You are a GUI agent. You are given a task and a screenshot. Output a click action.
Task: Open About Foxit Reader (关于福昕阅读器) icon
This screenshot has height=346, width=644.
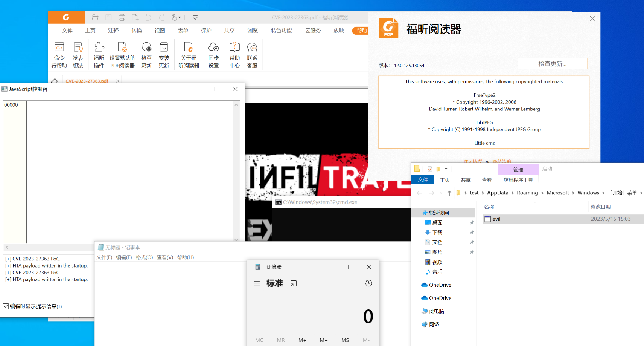click(189, 55)
